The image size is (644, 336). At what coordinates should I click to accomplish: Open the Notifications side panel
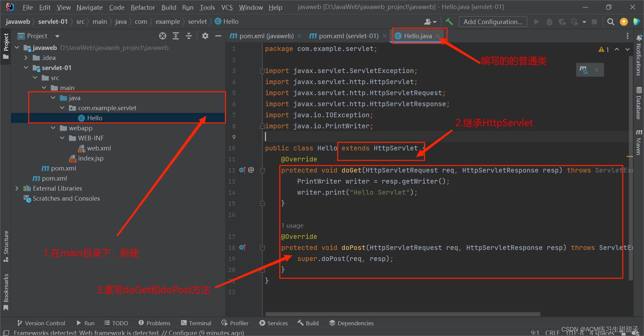(639, 55)
